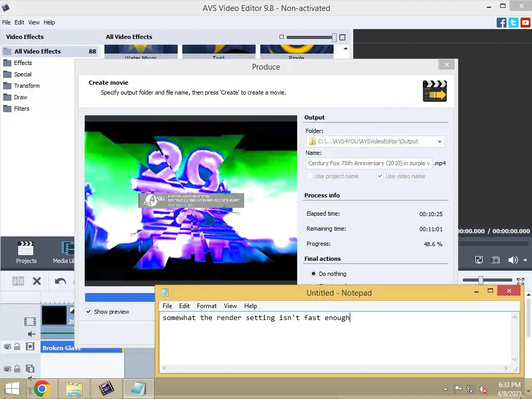The image size is (532, 399).
Task: Open File Explorer from the taskbar
Action: click(74, 389)
